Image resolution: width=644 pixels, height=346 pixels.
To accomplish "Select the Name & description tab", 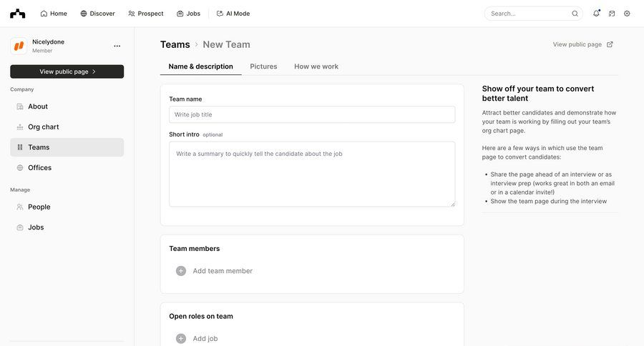I will point(201,66).
